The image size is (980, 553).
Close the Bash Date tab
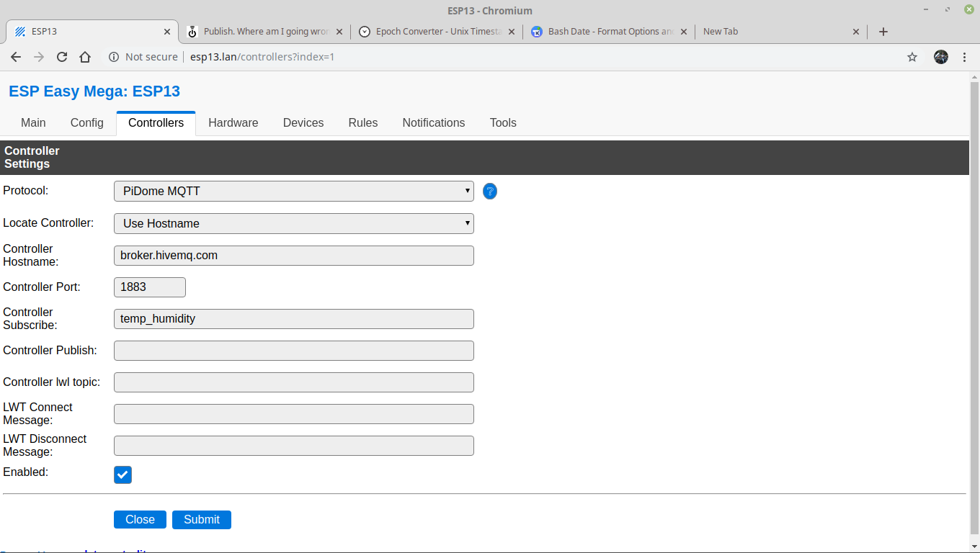pyautogui.click(x=684, y=32)
